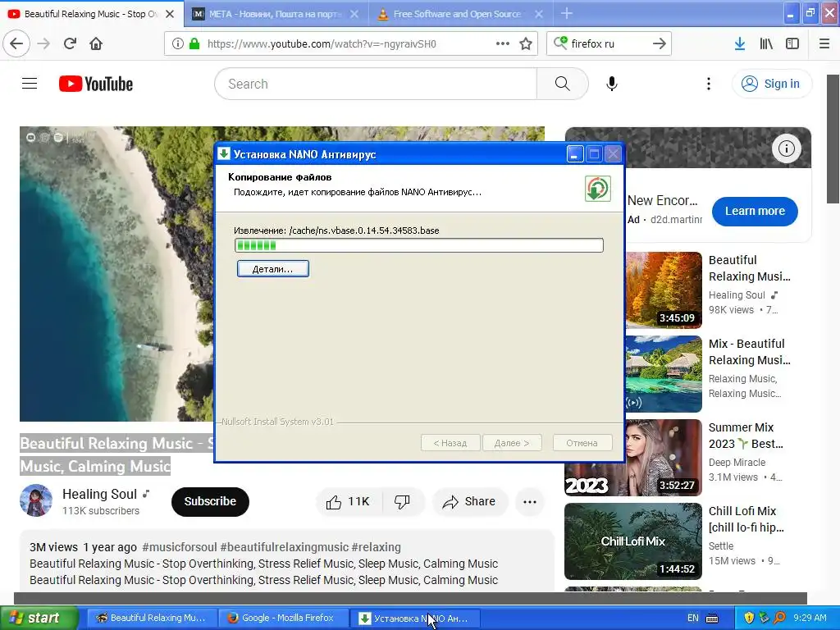Show site information icon in address bar

[x=178, y=43]
